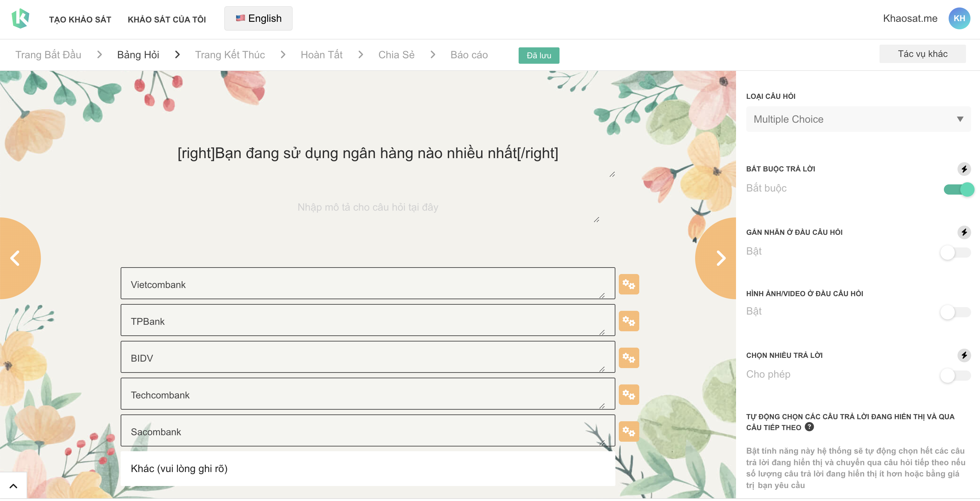Click the Khaosat.me logo icon
980x501 pixels.
20,18
